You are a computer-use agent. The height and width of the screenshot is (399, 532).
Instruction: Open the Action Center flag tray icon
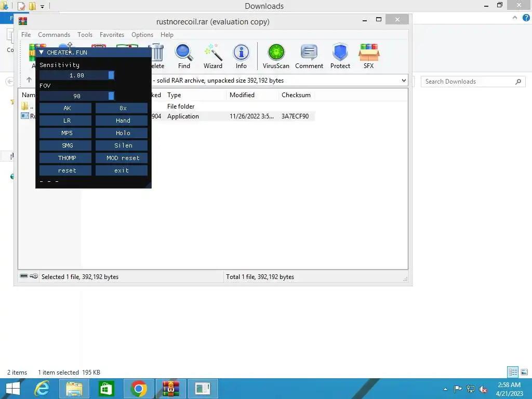coord(458,389)
